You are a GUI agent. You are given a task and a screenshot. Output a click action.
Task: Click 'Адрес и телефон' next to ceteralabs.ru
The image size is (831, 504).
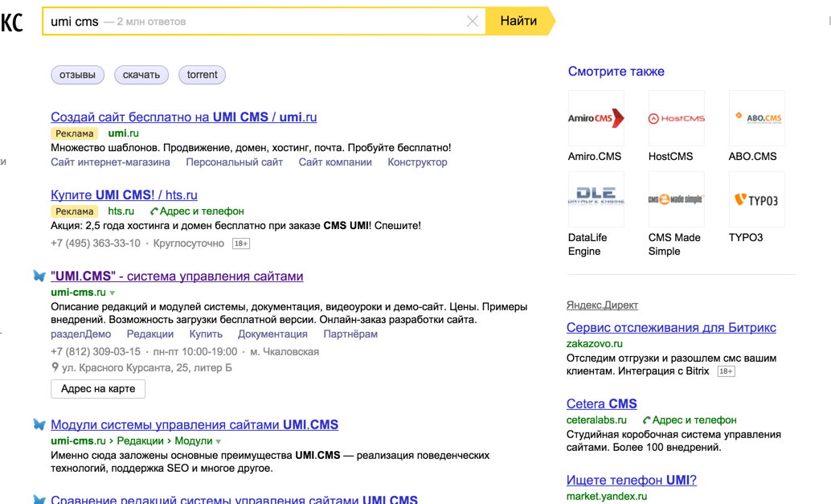pyautogui.click(x=694, y=420)
